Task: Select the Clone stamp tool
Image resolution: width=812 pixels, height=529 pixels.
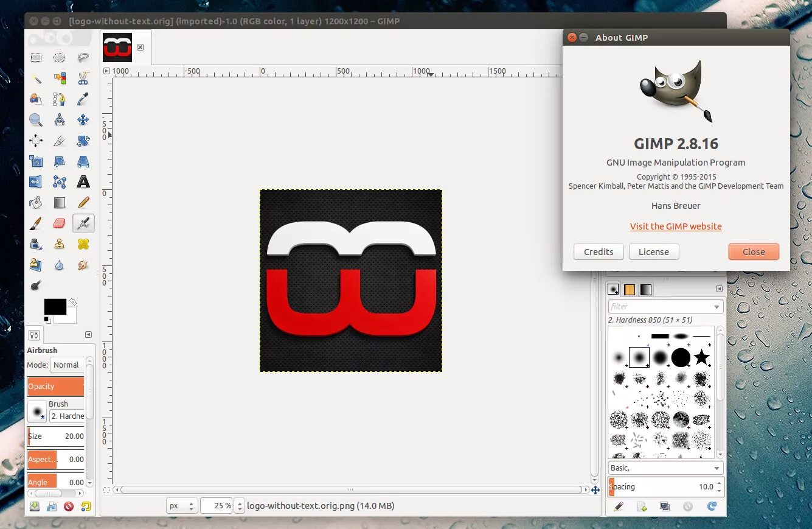Action: (59, 244)
